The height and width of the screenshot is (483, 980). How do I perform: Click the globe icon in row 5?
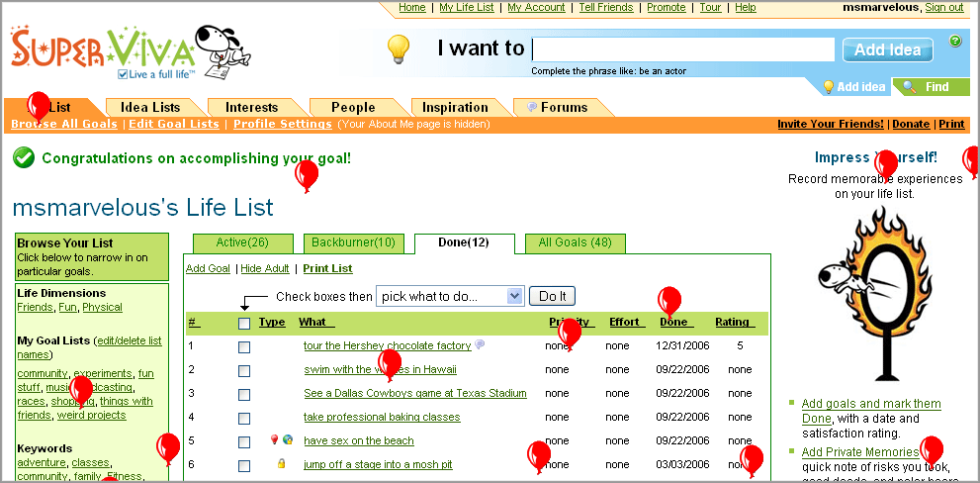(288, 439)
